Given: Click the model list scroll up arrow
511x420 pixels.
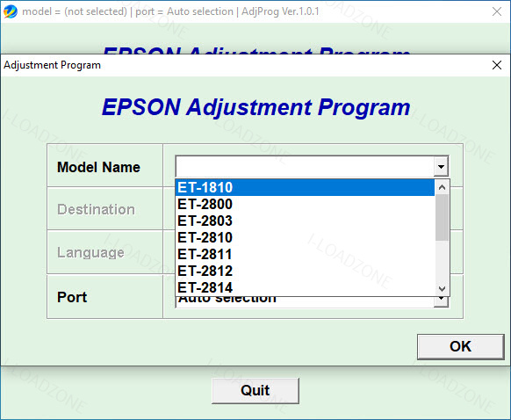Looking at the screenshot, I should 442,187.
